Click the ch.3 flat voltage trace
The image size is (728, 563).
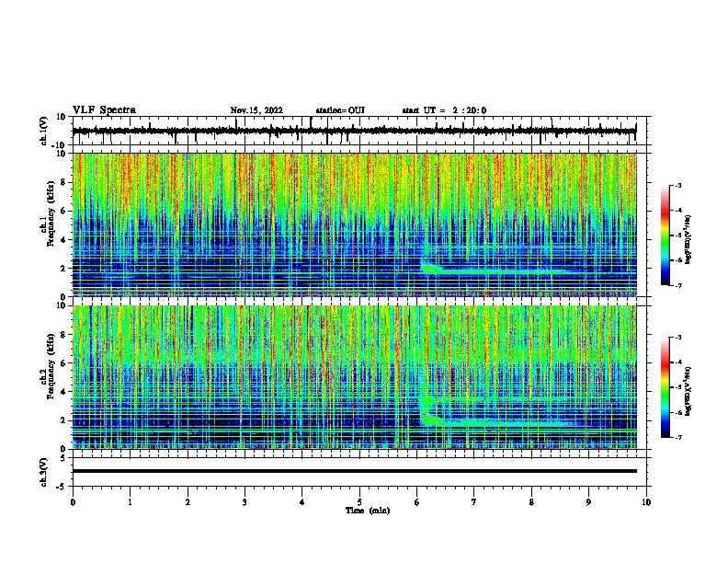pyautogui.click(x=354, y=471)
